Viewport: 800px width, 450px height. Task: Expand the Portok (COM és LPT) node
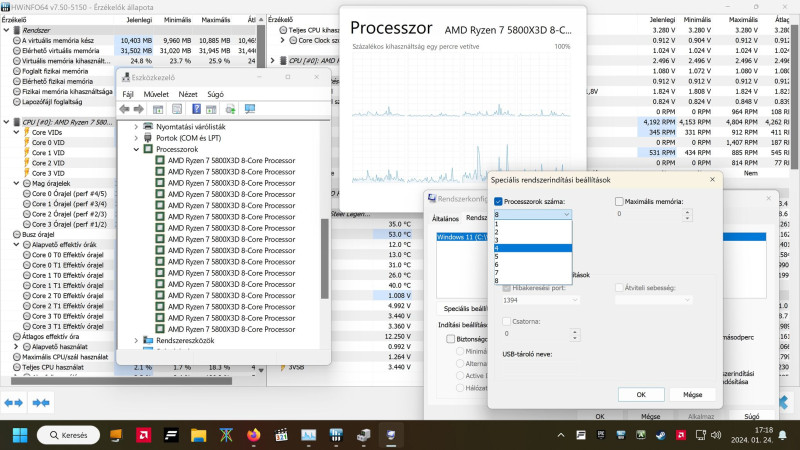pos(136,138)
